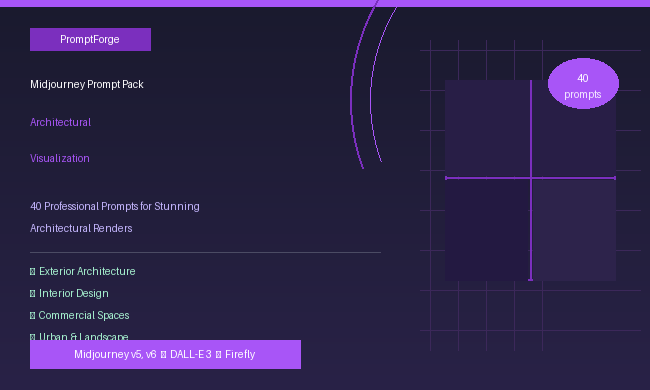Click the bullet icon before 'Commercial Spaces'

click(x=33, y=315)
